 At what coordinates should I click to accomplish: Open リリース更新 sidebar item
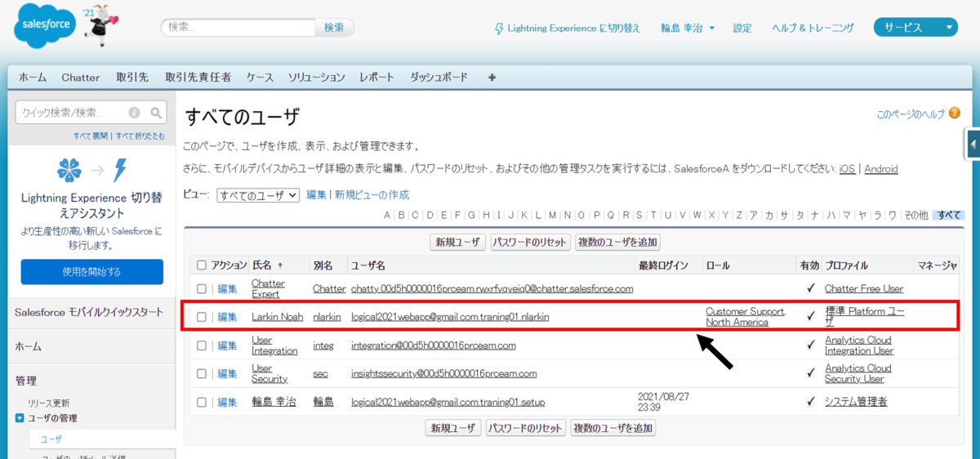49,403
